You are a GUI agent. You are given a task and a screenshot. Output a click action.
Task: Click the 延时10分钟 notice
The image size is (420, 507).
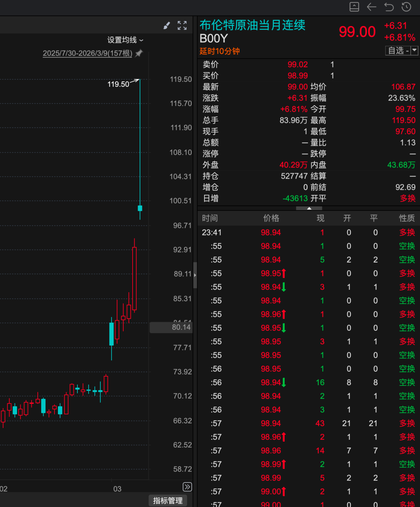220,51
